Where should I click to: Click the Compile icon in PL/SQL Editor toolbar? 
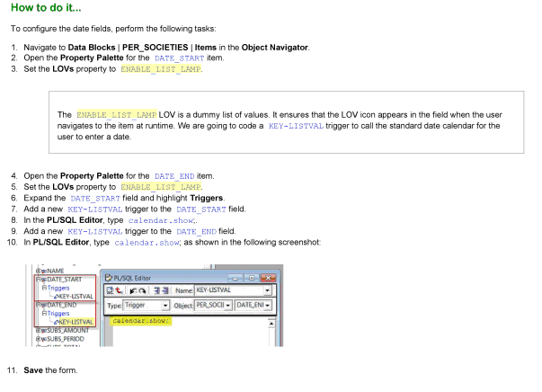click(111, 291)
